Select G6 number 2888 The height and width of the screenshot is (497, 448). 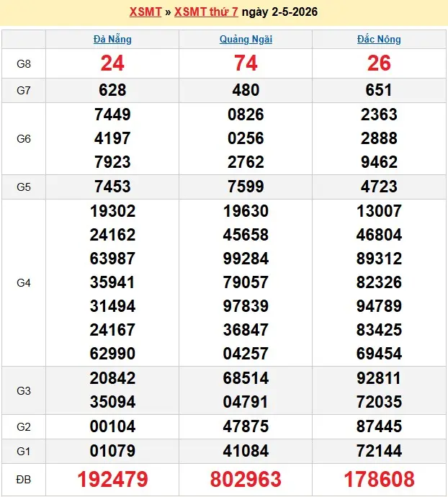pos(379,138)
